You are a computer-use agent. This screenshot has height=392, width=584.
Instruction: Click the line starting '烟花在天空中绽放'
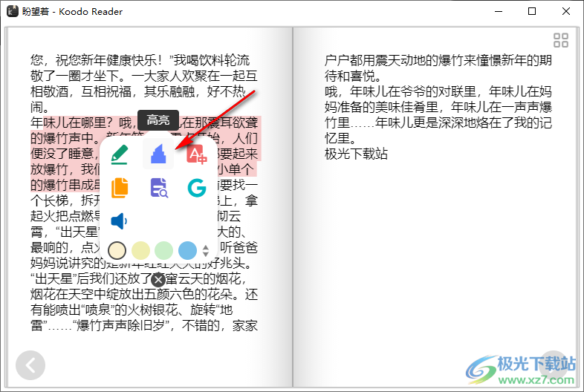144,294
